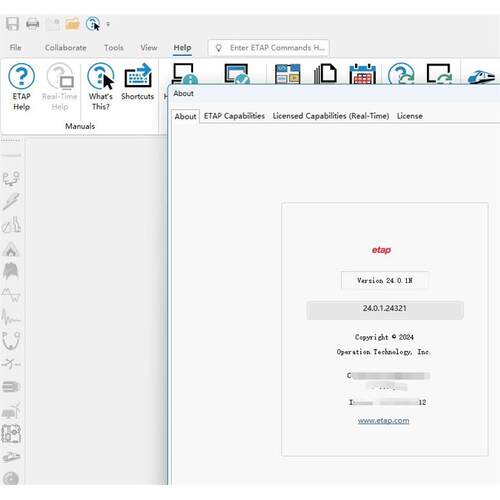Click the stacked pages document ribbon icon

[325, 73]
